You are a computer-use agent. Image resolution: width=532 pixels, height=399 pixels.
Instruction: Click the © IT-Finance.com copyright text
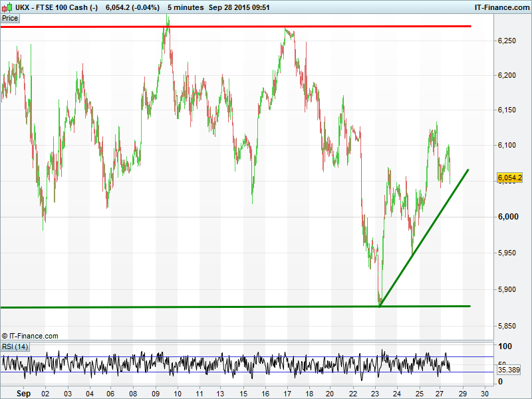point(30,336)
